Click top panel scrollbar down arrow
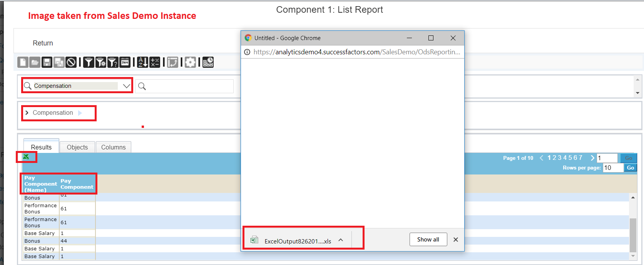Viewport: 644px width, 265px height. 637,93
